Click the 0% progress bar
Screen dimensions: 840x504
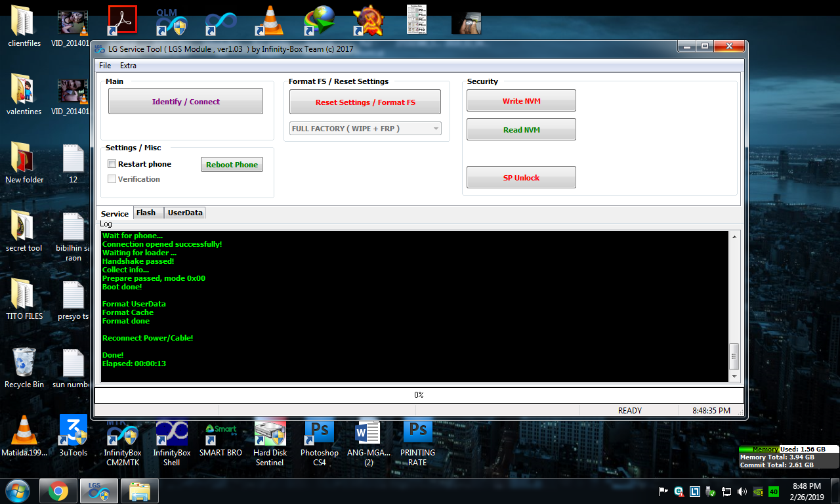(x=419, y=395)
